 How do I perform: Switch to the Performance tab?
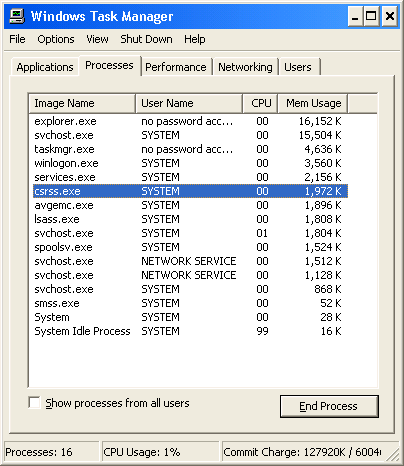tap(176, 67)
